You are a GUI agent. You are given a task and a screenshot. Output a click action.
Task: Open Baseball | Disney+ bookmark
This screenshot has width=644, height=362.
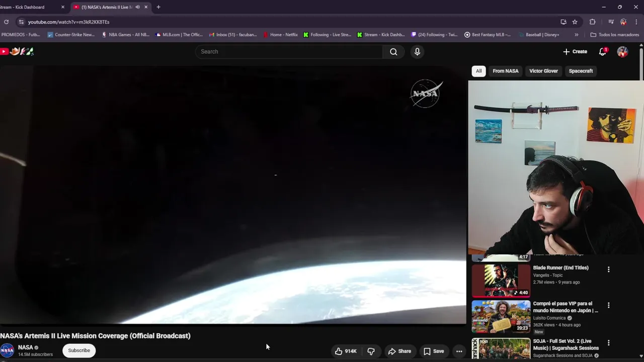538,35
